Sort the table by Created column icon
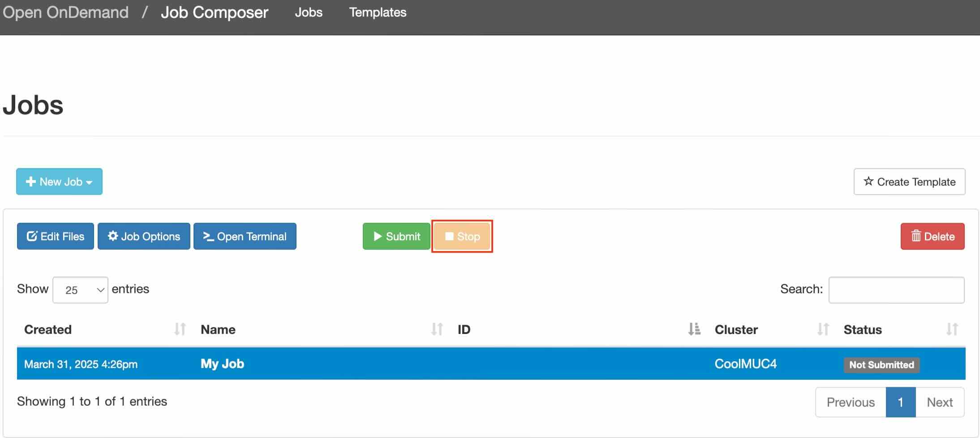The height and width of the screenshot is (438, 980). tap(180, 330)
